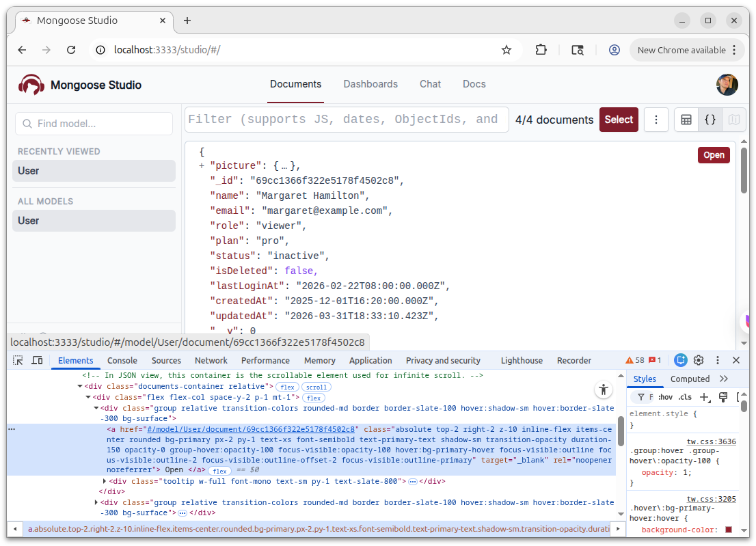756x546 pixels.
Task: Expand the tooltip w-full div node
Action: click(x=104, y=481)
